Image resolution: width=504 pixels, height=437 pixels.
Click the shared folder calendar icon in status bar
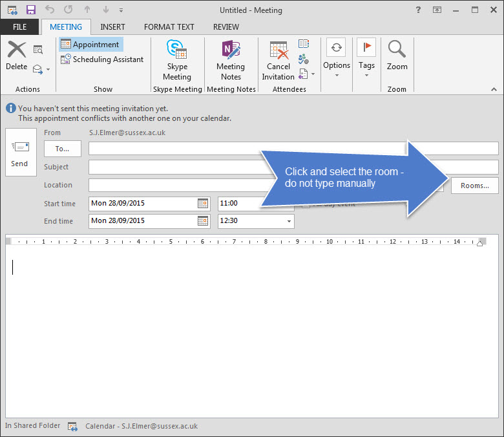tap(72, 427)
